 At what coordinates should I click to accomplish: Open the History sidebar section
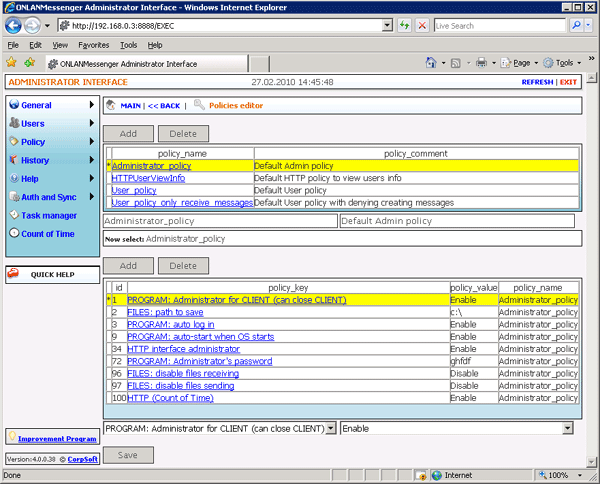[x=35, y=160]
